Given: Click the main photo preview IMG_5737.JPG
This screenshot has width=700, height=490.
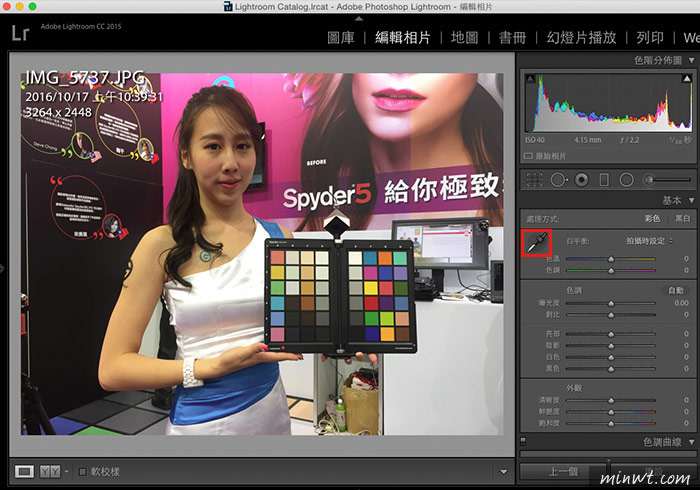Looking at the screenshot, I should tap(262, 254).
